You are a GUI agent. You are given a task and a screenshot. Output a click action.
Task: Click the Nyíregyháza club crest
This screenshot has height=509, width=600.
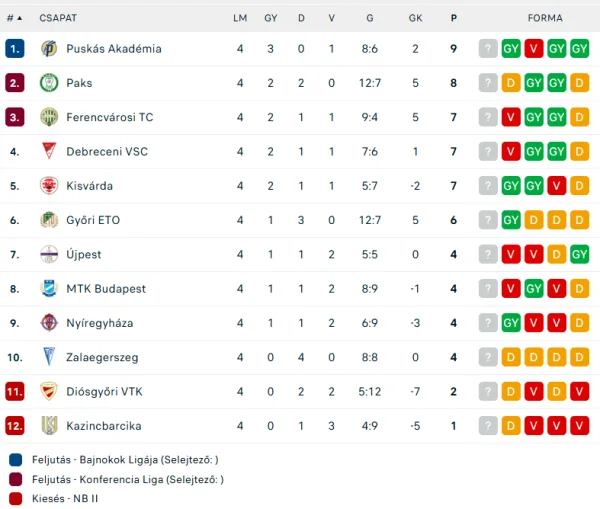(x=48, y=323)
